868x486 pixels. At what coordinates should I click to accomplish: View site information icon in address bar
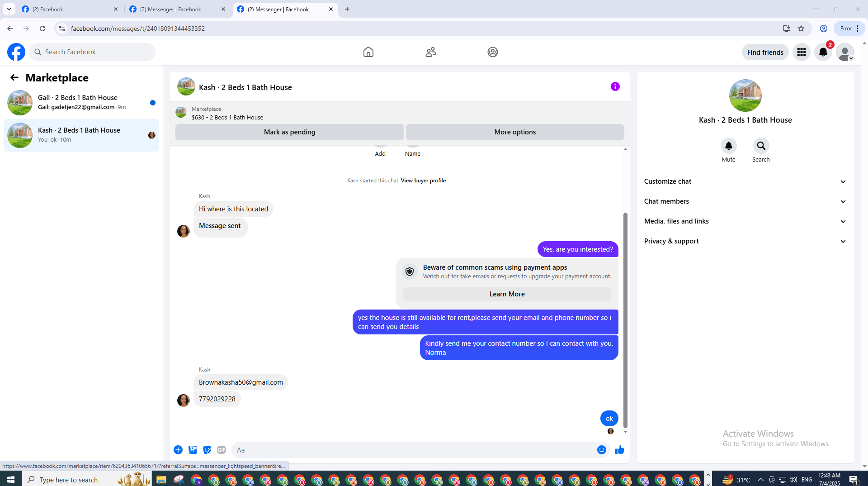[x=62, y=29]
